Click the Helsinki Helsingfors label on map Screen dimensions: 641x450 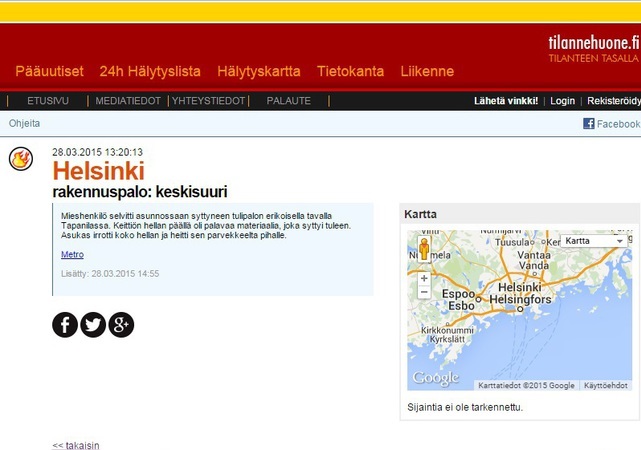520,293
